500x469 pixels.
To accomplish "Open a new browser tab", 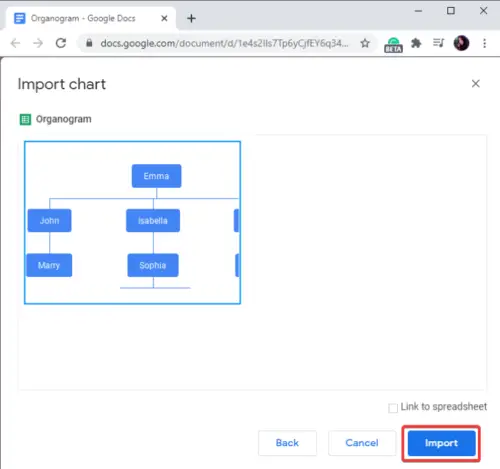I will [191, 18].
